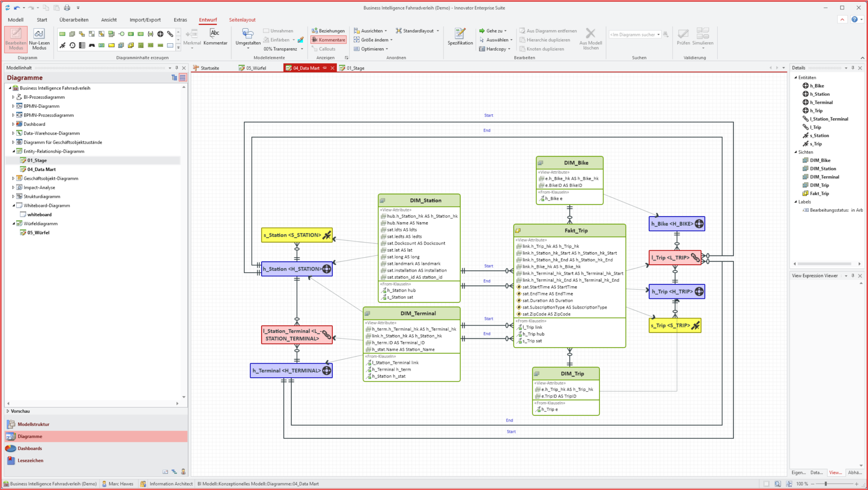Click the satellite element icon in gallery
The width and height of the screenshot is (868, 490).
tap(62, 45)
